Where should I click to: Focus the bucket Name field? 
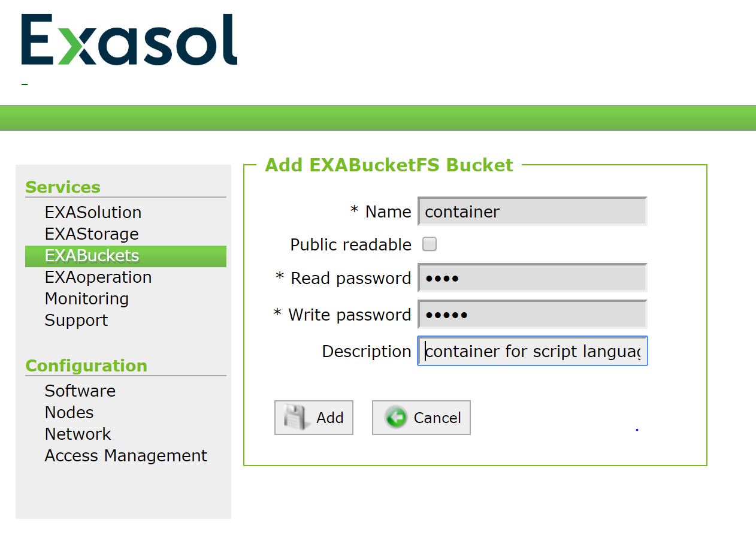click(x=532, y=211)
